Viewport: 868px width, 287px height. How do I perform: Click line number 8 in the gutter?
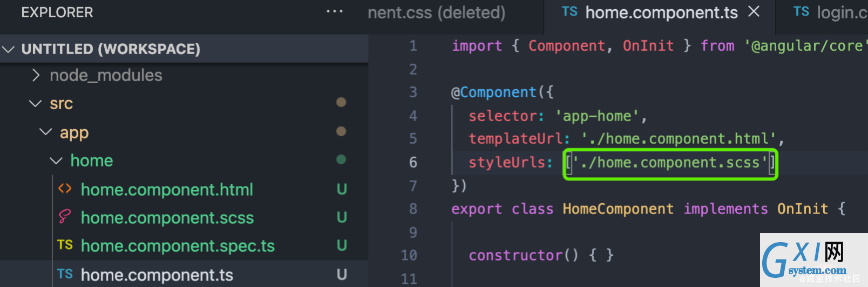[x=413, y=209]
